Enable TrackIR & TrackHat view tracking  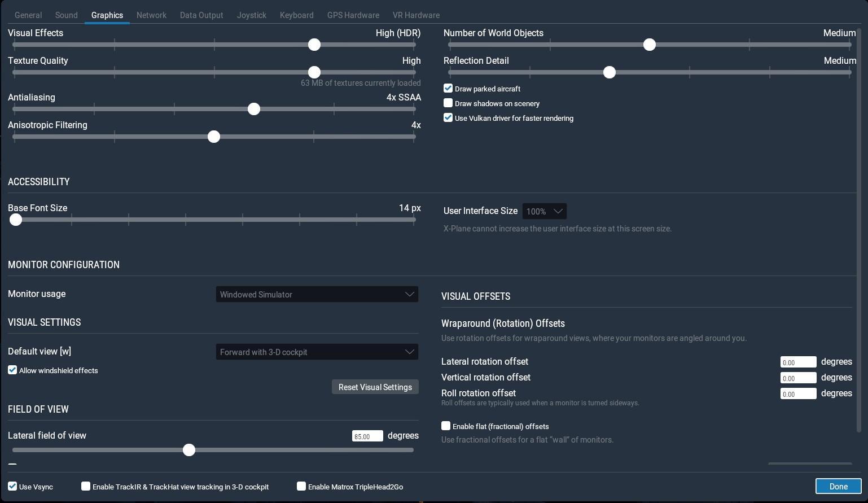point(86,487)
